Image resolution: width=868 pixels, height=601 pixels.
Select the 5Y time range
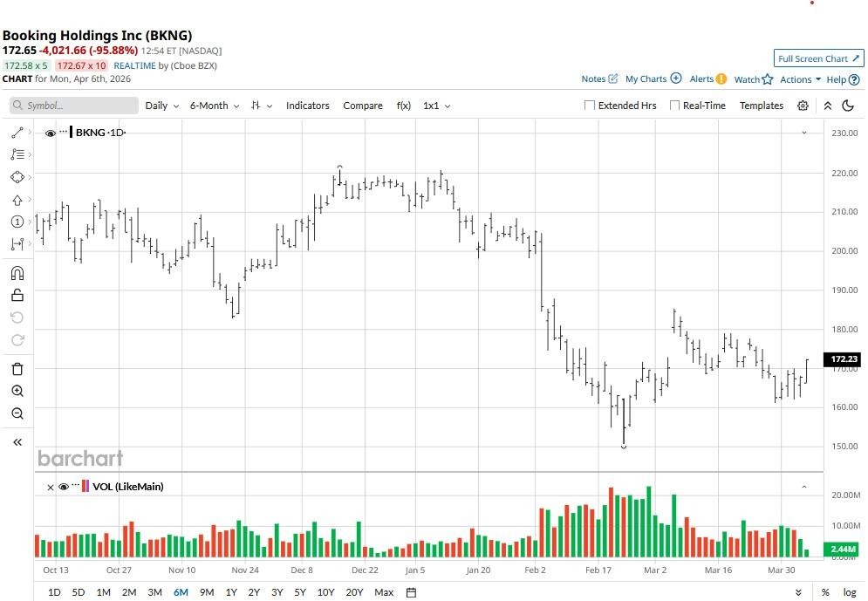pyautogui.click(x=300, y=592)
